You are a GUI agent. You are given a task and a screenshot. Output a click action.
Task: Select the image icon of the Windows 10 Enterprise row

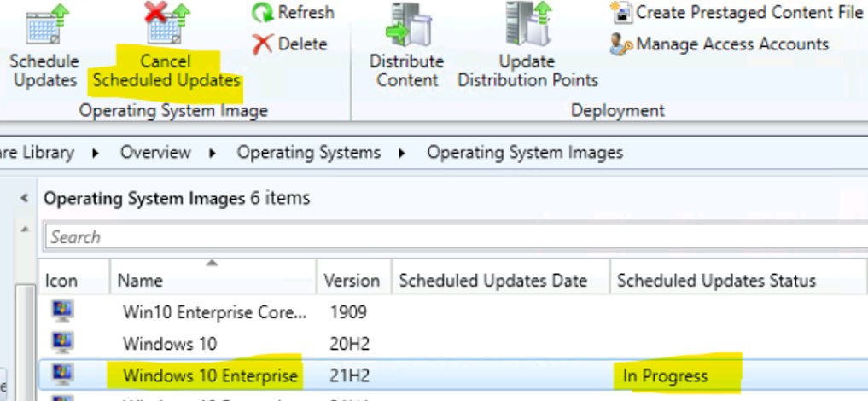[62, 375]
